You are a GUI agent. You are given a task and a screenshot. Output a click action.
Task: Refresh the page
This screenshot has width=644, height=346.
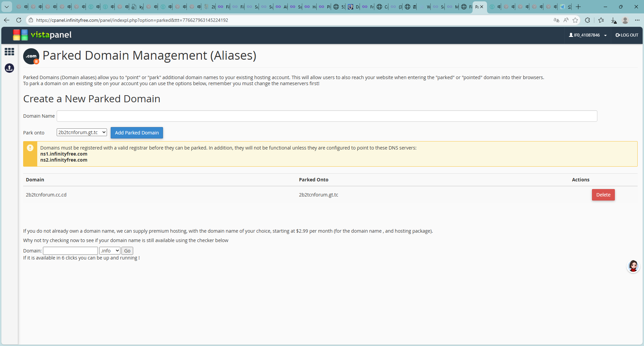coord(19,20)
